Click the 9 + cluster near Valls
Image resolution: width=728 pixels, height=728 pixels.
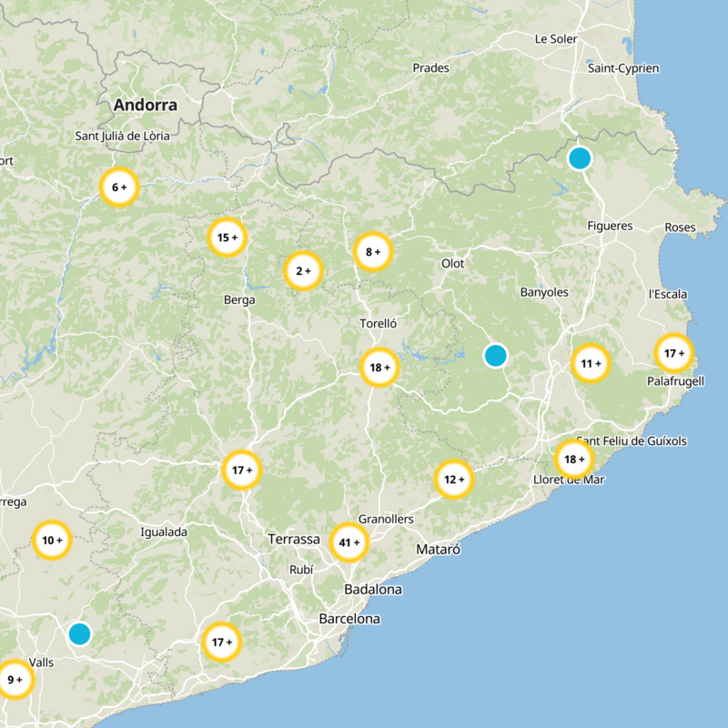click(15, 679)
